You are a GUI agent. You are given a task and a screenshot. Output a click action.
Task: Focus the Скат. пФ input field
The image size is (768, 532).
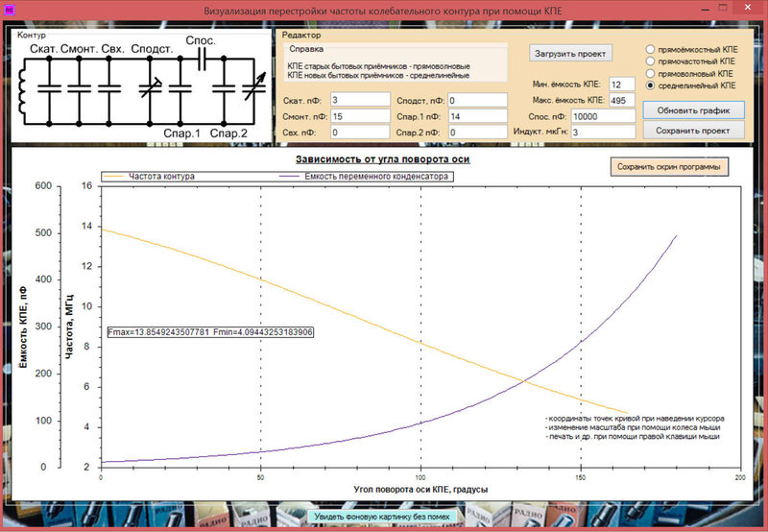pyautogui.click(x=360, y=100)
